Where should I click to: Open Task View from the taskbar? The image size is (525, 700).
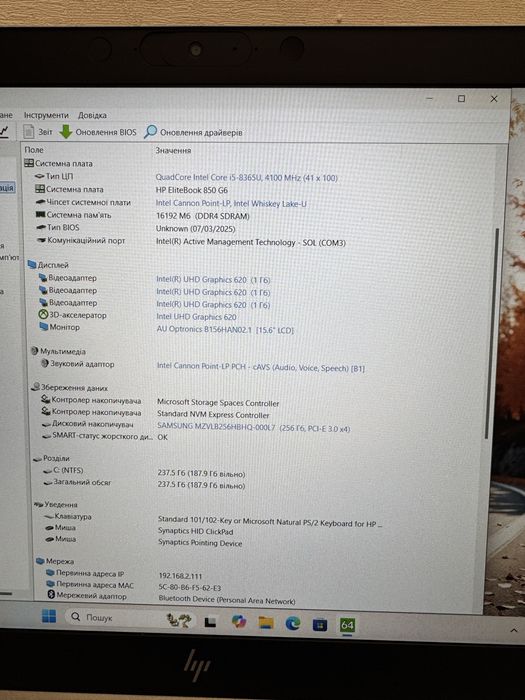[210, 621]
